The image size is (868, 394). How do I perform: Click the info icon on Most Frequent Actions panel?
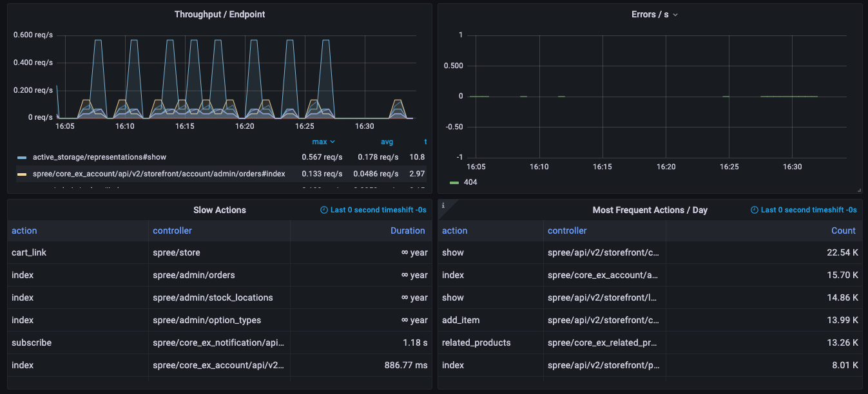(443, 205)
